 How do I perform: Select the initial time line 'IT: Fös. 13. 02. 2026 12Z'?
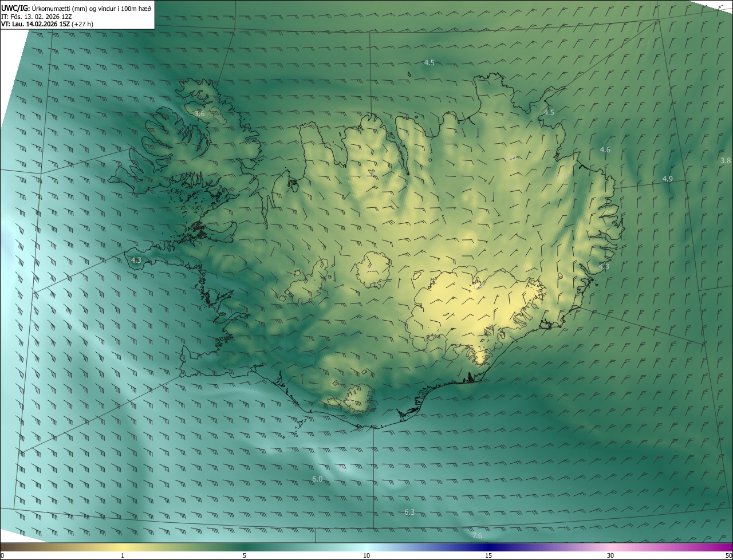pos(37,17)
